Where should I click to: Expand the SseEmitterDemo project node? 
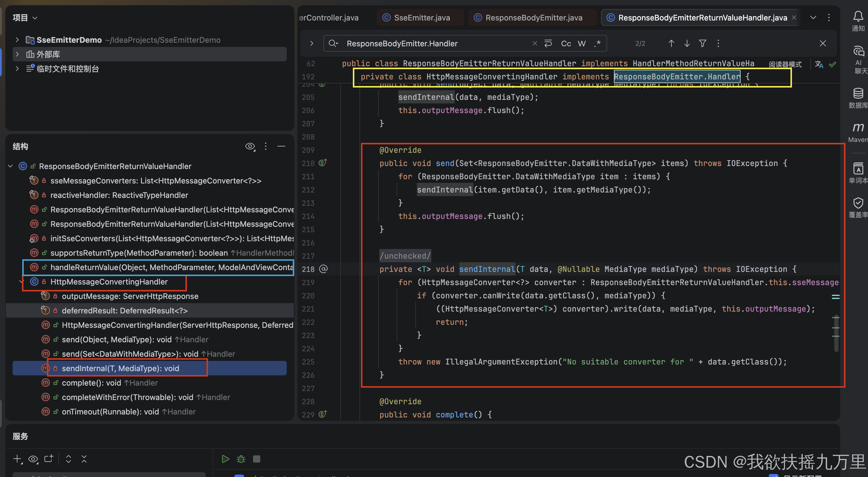[x=17, y=40]
